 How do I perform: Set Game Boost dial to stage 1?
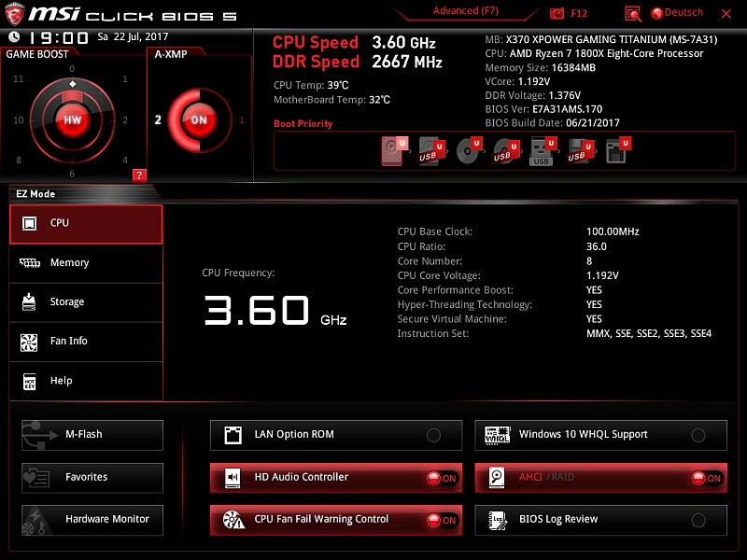125,79
